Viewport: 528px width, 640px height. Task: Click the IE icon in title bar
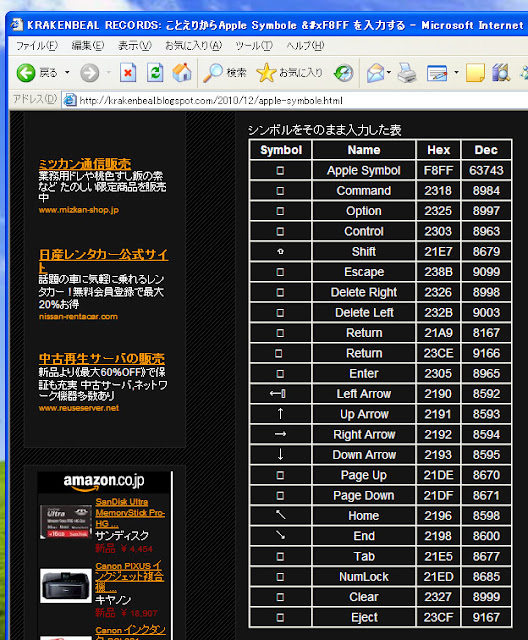coord(17,24)
